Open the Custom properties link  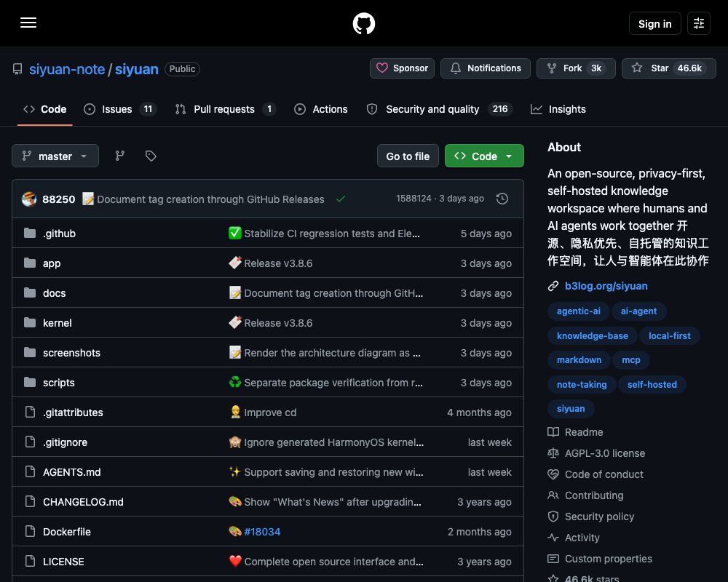point(600,559)
